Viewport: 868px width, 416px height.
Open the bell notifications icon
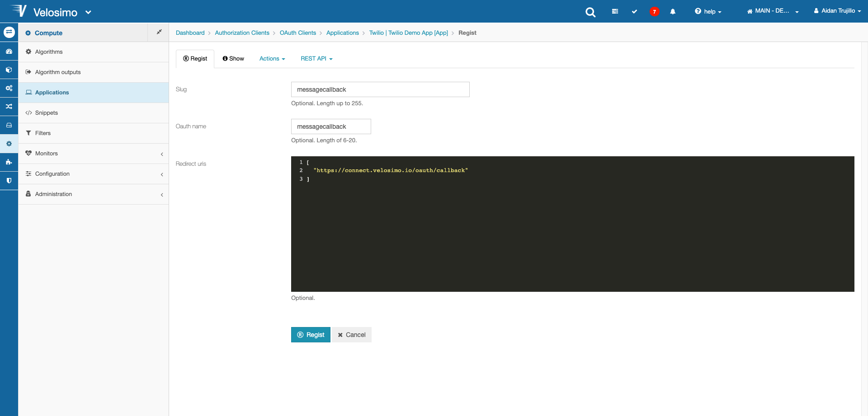[673, 11]
